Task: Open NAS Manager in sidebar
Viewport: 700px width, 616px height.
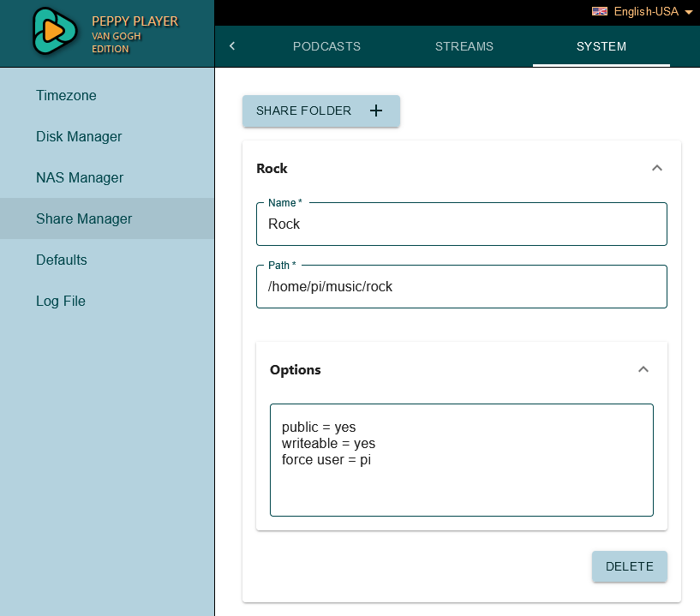Action: tap(107, 177)
